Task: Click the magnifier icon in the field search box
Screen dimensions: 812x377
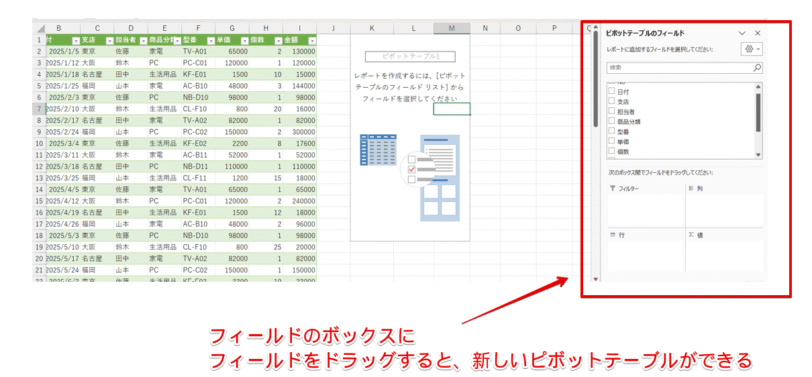Action: click(757, 67)
